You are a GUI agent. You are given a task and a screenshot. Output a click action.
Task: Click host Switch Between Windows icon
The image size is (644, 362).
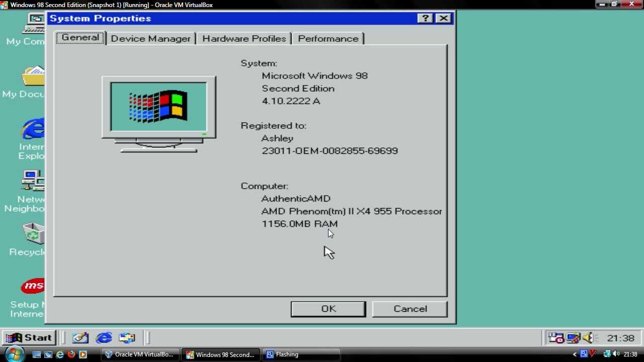[x=48, y=354]
